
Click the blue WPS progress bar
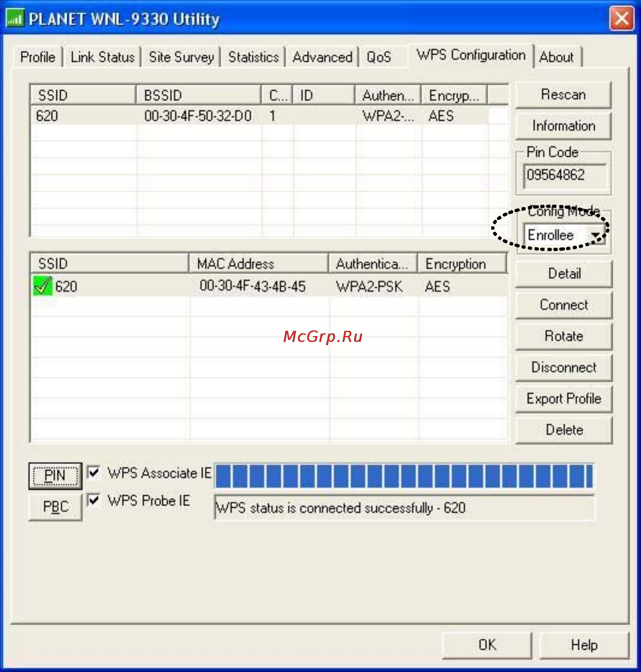click(x=404, y=476)
